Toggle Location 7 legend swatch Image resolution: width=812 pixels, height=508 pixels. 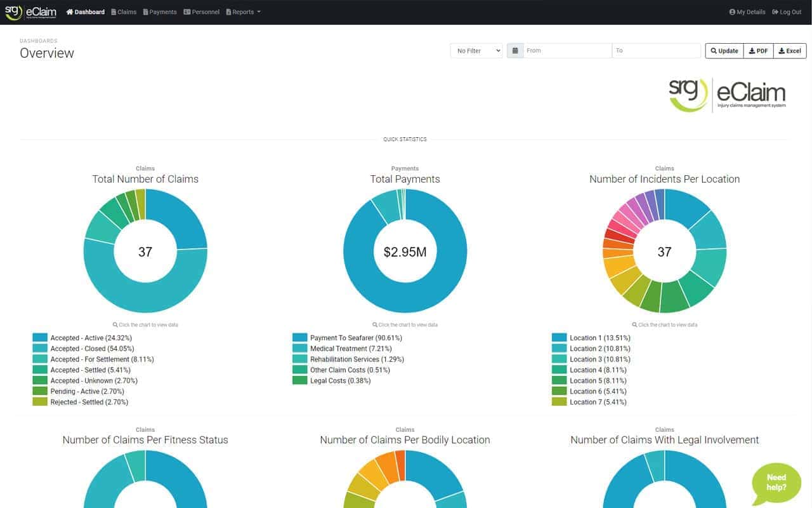tap(559, 402)
